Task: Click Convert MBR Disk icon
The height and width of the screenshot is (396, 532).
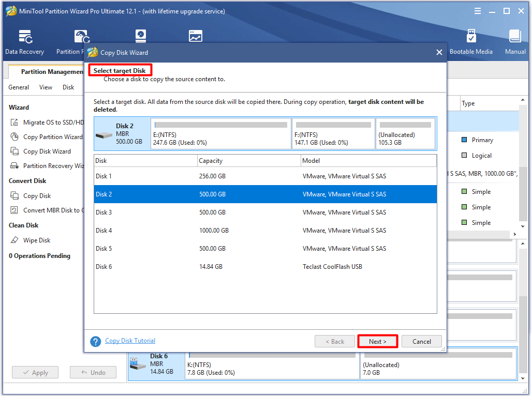Action: click(14, 210)
